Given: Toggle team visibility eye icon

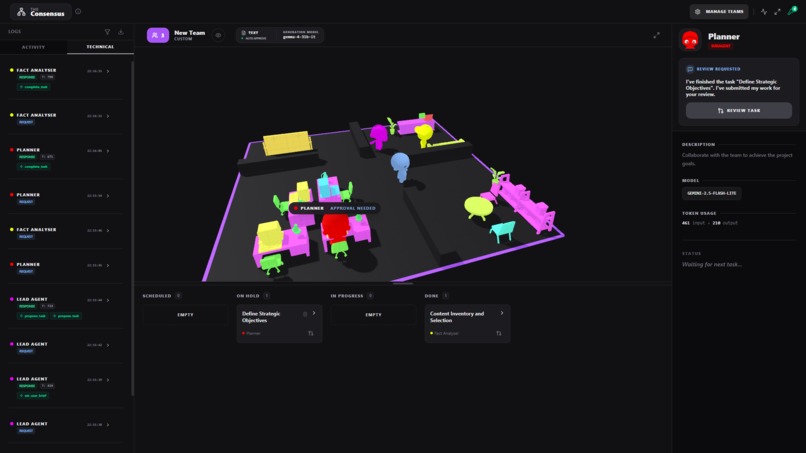Looking at the screenshot, I should pyautogui.click(x=218, y=35).
